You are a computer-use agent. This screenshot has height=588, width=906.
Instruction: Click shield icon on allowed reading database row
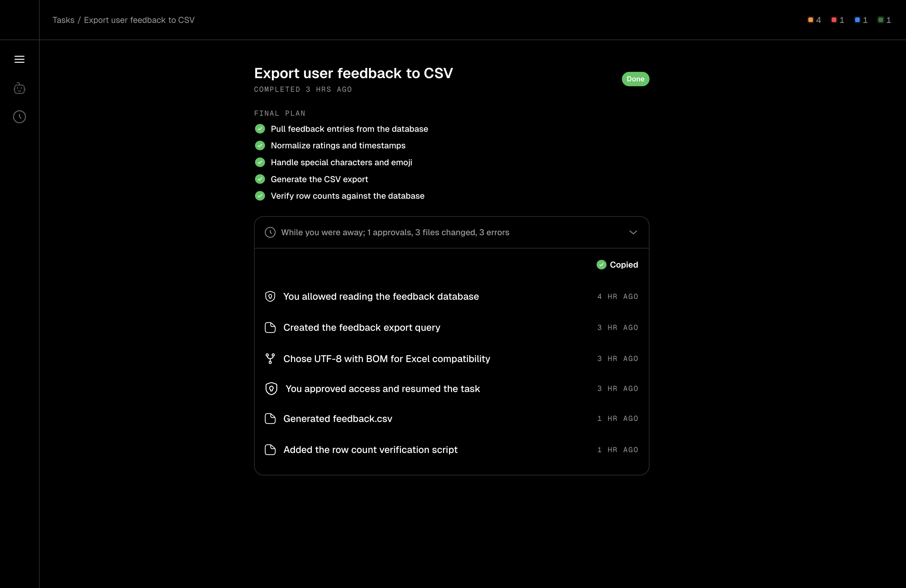coord(270,296)
